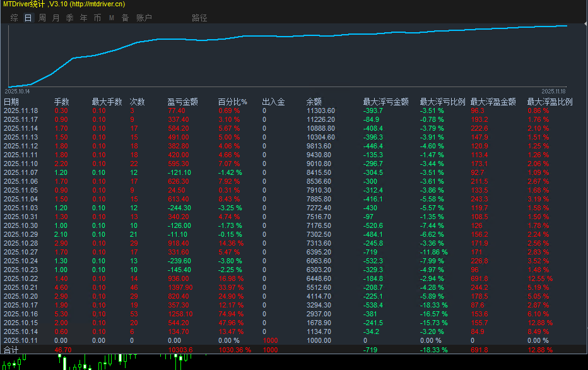Click total lots 46.70
Screen dimensions: 588x370
point(63,350)
